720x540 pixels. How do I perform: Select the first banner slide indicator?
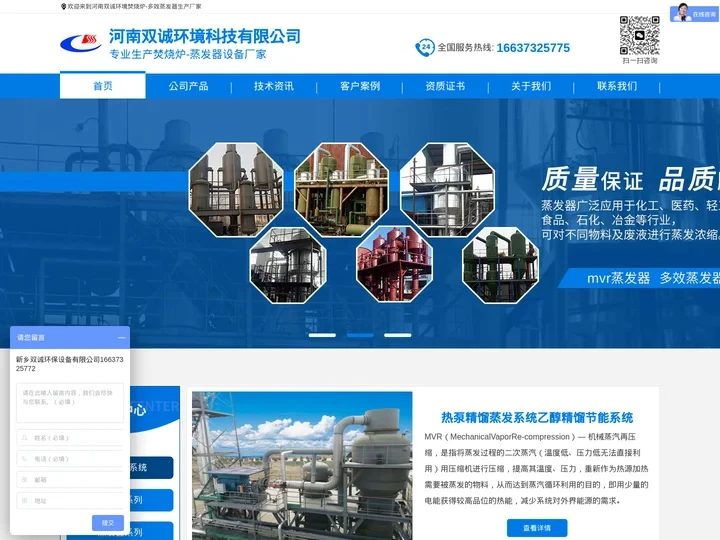coord(322,335)
